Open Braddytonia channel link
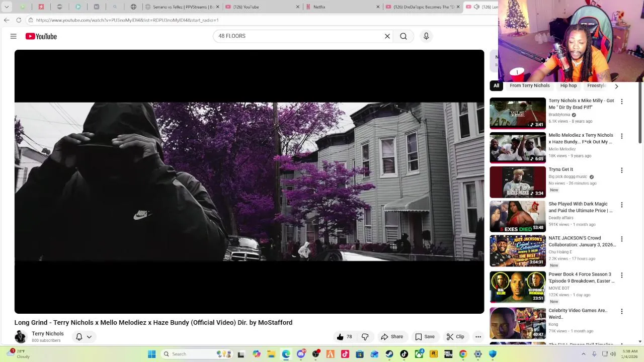Viewport: 644px width, 362px height. 559,115
